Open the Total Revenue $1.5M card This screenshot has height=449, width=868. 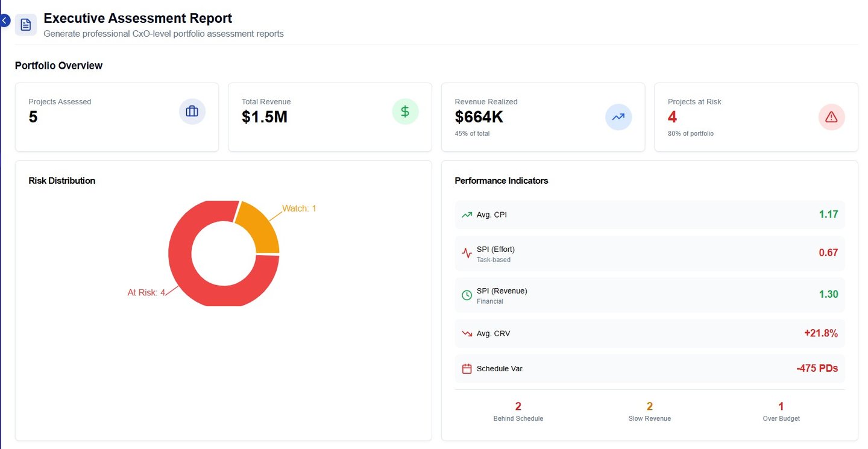coord(330,117)
